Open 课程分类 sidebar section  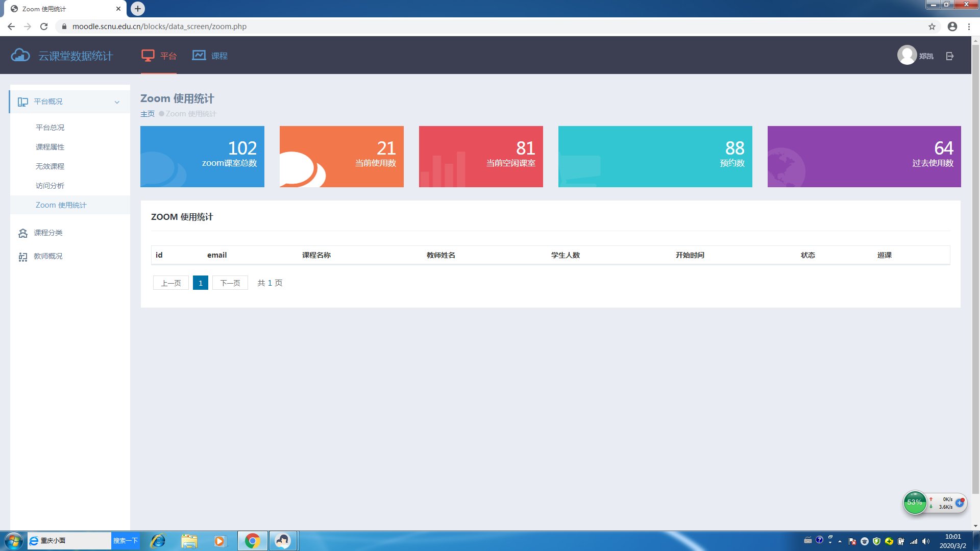click(x=48, y=233)
